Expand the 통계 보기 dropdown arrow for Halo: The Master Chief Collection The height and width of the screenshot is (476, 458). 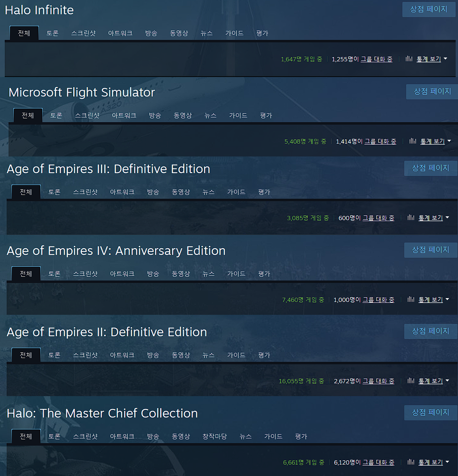(x=447, y=462)
